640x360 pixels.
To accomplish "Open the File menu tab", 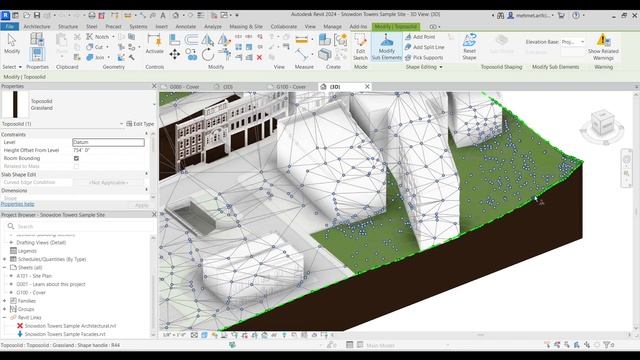I will tap(9, 27).
